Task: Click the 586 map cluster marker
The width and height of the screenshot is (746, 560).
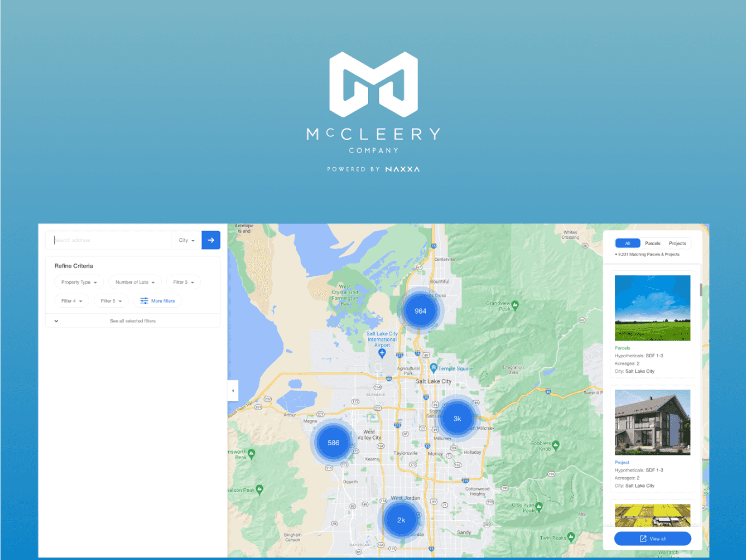Action: coord(333,443)
